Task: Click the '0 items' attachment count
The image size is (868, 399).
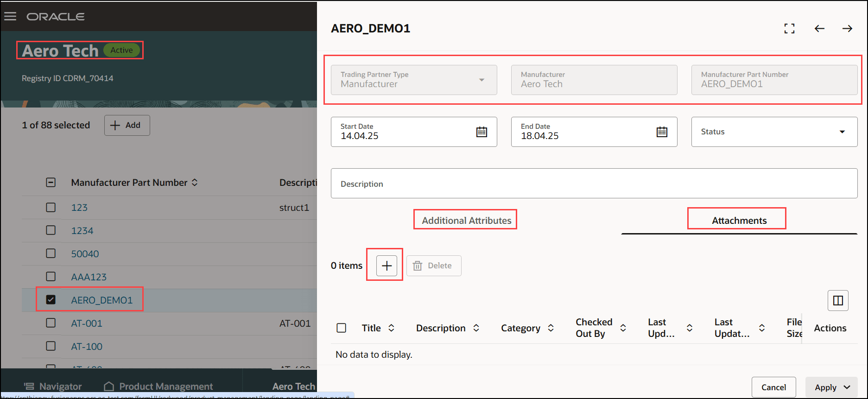Action: pos(347,266)
